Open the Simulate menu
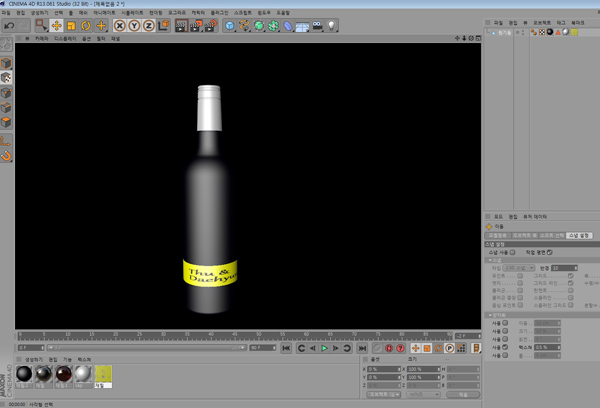 click(x=132, y=13)
